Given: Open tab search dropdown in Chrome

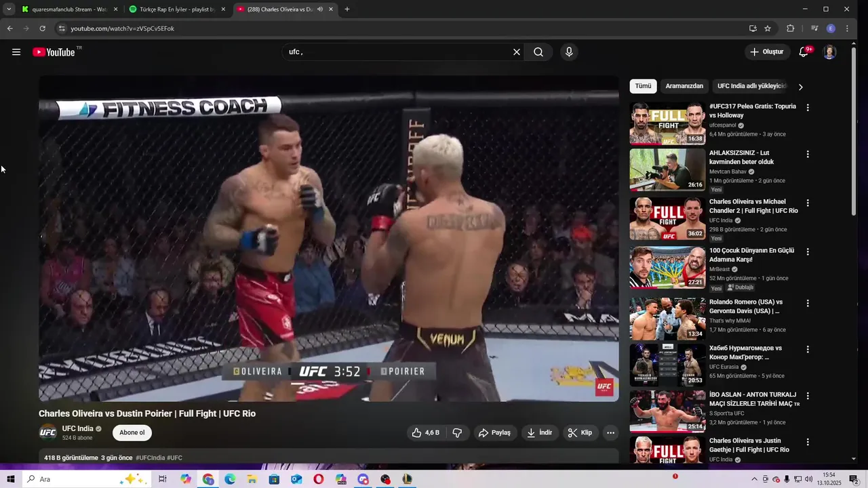Looking at the screenshot, I should (8, 9).
